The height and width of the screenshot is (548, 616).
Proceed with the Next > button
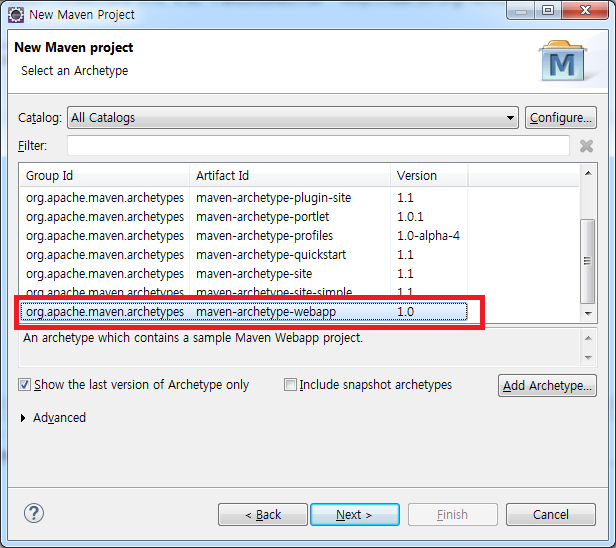[x=355, y=514]
